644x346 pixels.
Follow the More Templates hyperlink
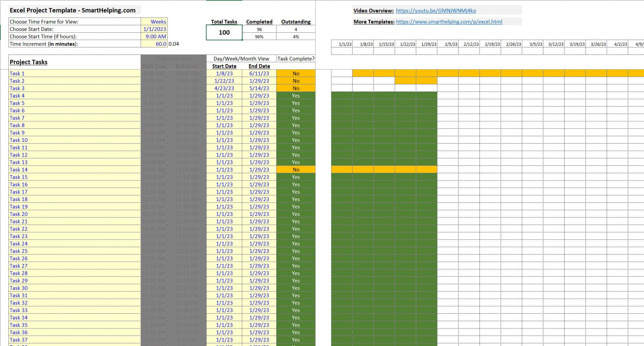449,22
